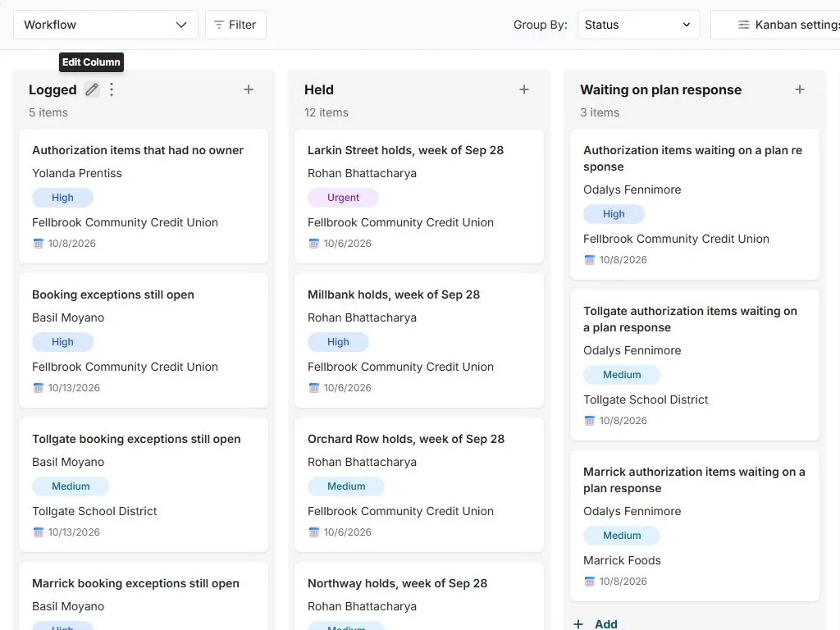840x630 pixels.
Task: Click assignee Yolanda Prentiss
Action: (77, 173)
